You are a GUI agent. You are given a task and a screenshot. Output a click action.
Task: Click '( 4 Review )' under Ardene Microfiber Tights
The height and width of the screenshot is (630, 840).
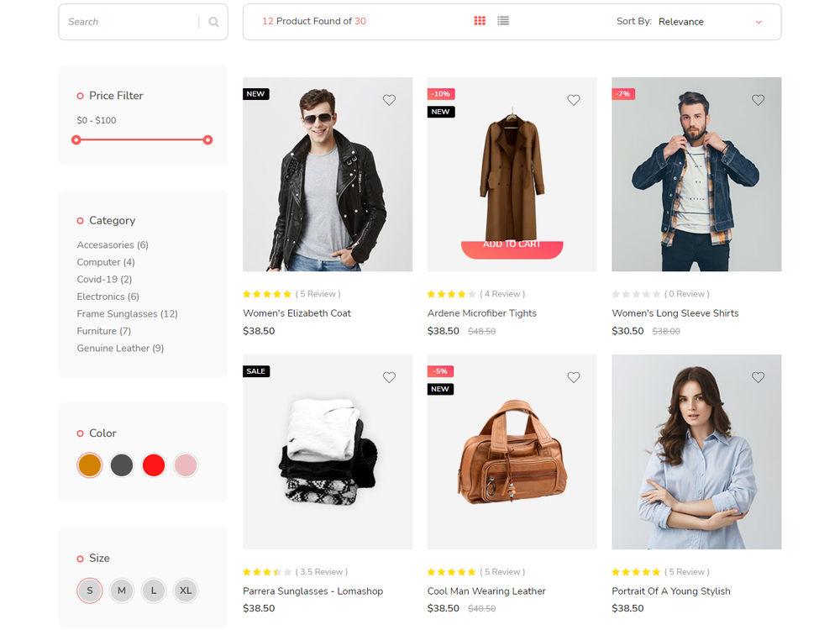pyautogui.click(x=502, y=293)
